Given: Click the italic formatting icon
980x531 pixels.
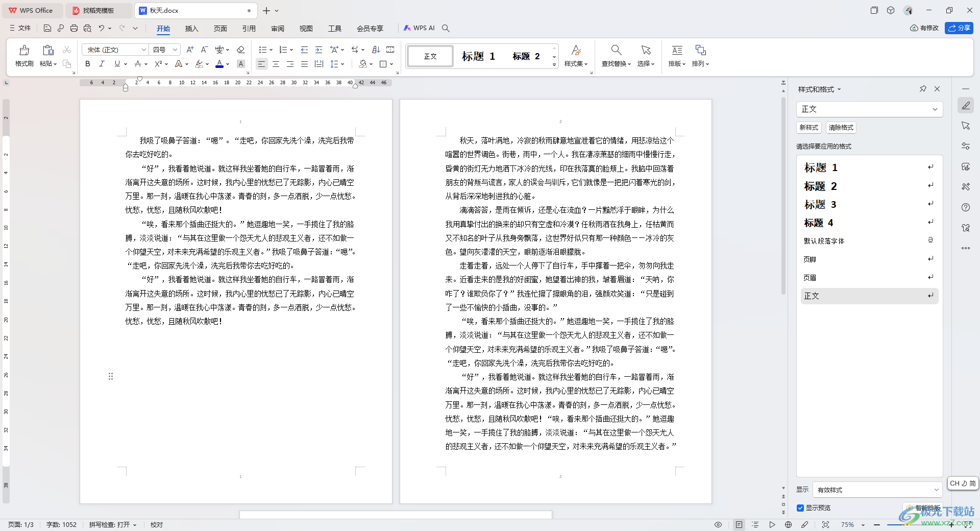Looking at the screenshot, I should click(x=102, y=64).
